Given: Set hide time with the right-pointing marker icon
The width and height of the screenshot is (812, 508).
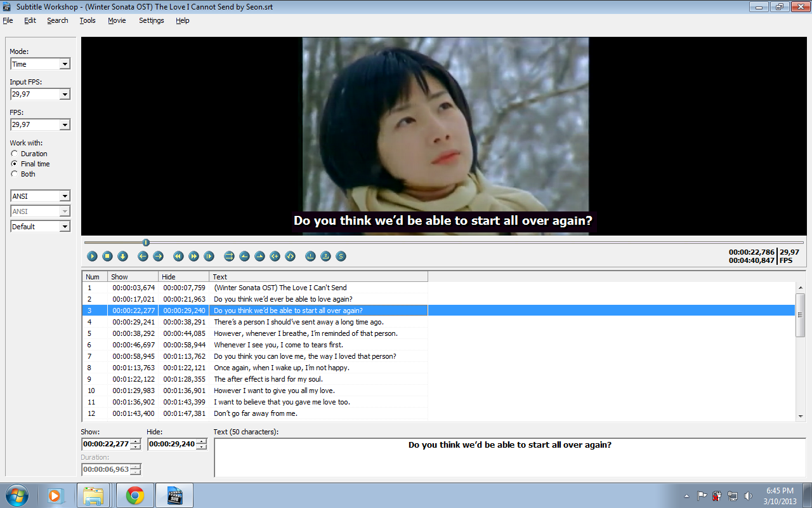Looking at the screenshot, I should pos(259,256).
